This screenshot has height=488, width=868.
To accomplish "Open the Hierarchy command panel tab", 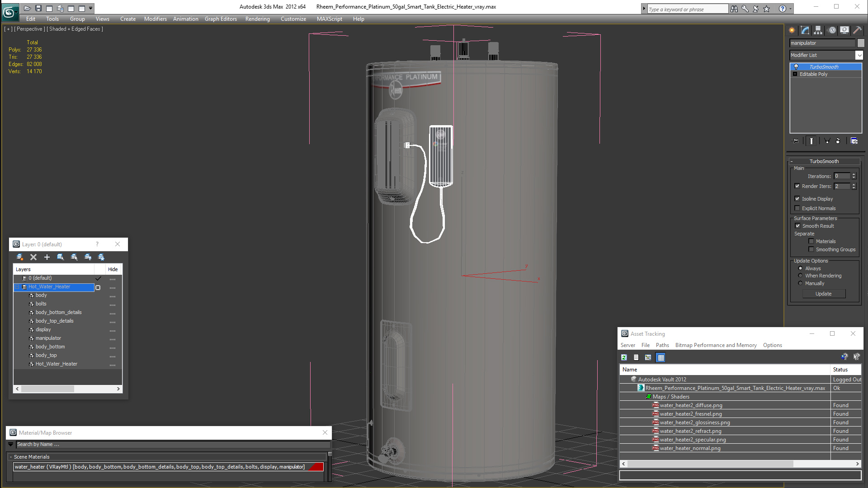I will tap(818, 30).
